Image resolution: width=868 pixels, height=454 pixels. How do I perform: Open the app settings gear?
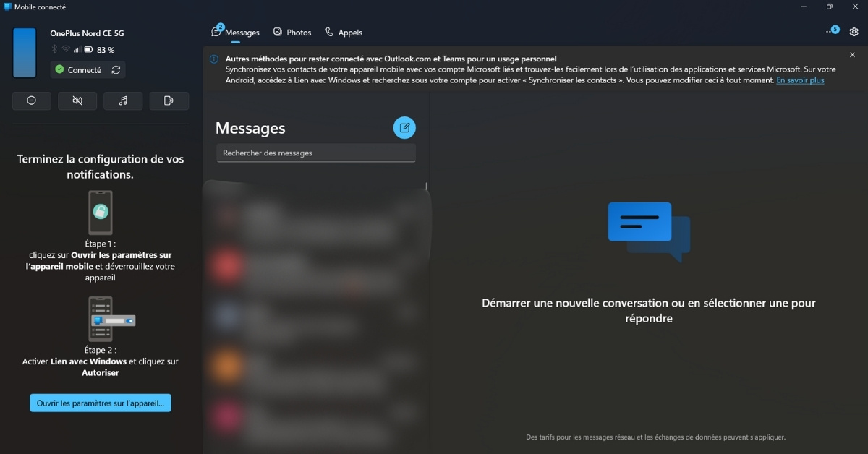[x=854, y=32]
